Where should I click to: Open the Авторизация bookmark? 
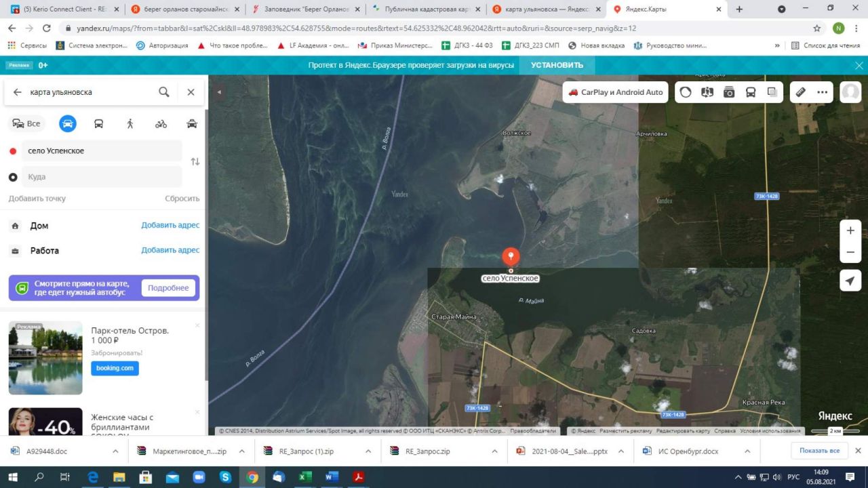(x=161, y=45)
